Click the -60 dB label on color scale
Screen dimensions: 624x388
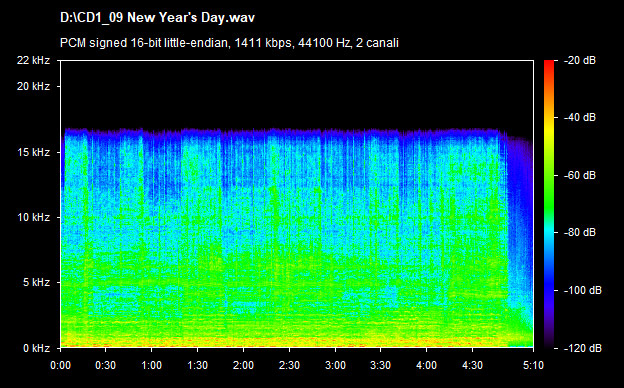click(x=580, y=175)
